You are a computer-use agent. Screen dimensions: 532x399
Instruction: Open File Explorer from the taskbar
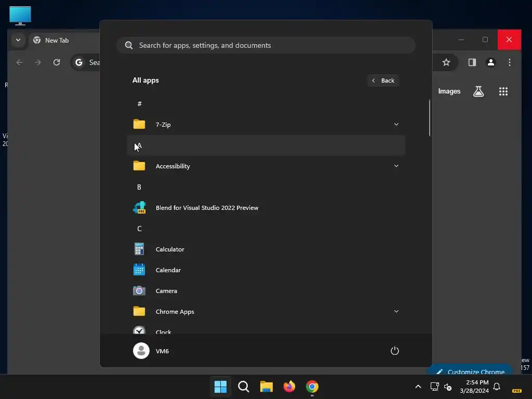pyautogui.click(x=267, y=387)
